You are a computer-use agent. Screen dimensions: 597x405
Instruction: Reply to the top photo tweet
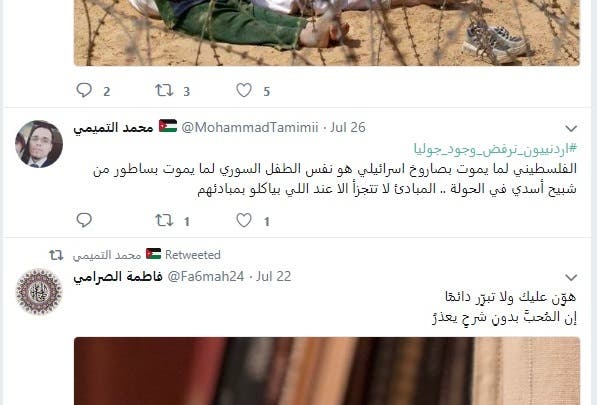point(84,90)
